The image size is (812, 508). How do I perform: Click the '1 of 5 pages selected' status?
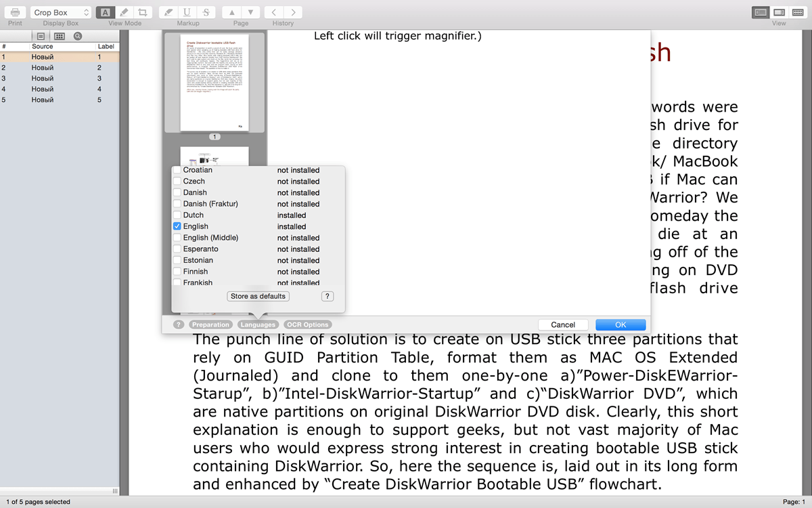(38, 502)
